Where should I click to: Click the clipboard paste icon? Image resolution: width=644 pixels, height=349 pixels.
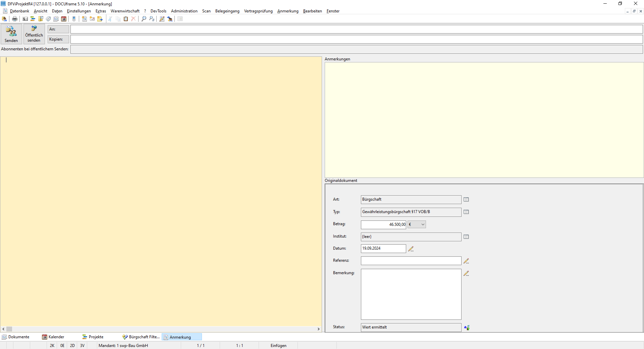click(x=126, y=19)
